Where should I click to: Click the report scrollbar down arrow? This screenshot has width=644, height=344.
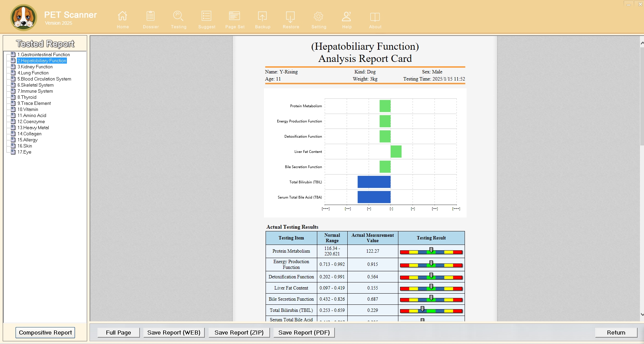[x=642, y=314]
